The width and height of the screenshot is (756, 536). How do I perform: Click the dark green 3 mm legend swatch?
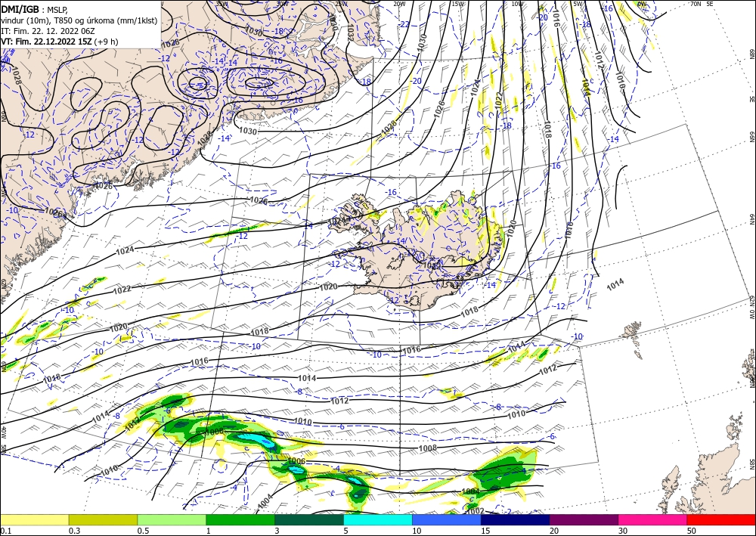(309, 519)
